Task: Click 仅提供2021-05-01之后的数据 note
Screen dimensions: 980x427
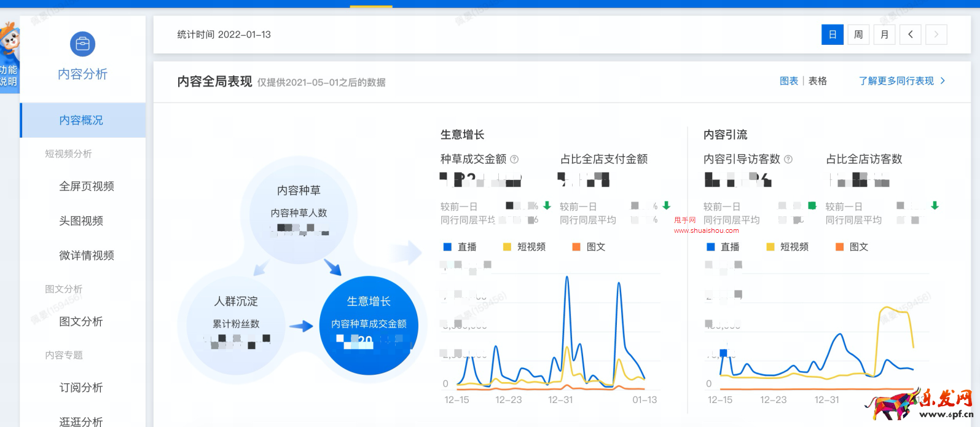Action: point(321,83)
